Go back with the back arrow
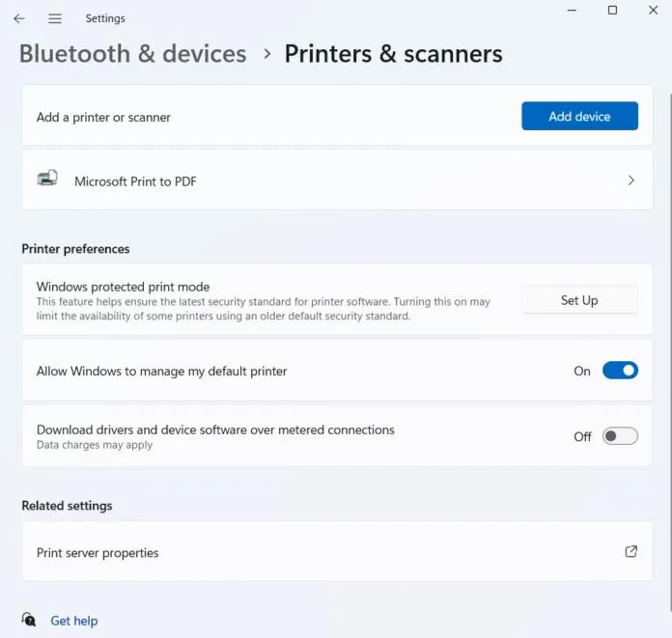 [x=19, y=18]
